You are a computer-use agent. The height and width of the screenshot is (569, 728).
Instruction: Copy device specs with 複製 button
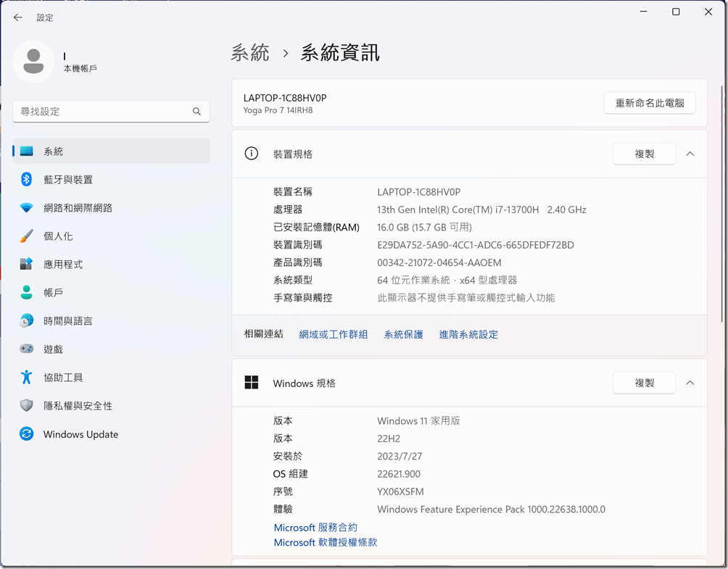coord(644,154)
